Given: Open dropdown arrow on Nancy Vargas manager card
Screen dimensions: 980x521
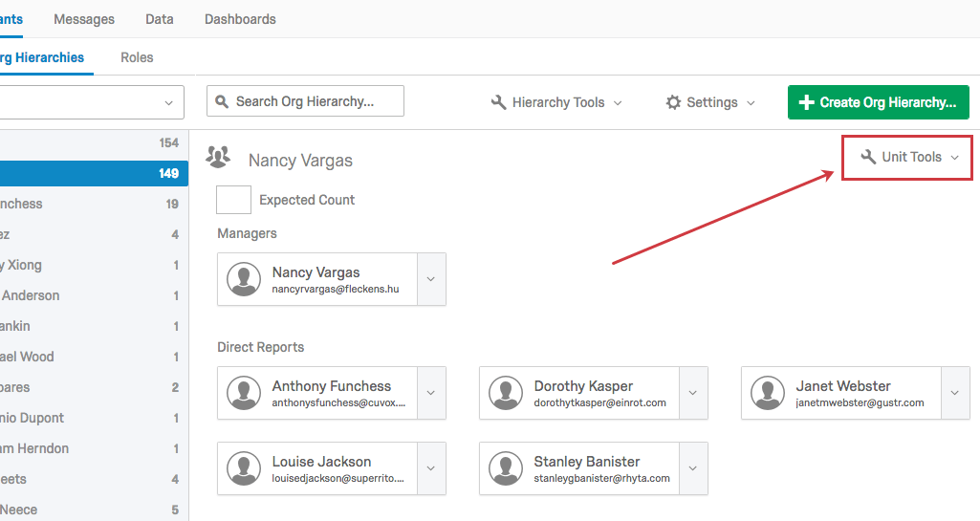Looking at the screenshot, I should pyautogui.click(x=431, y=279).
